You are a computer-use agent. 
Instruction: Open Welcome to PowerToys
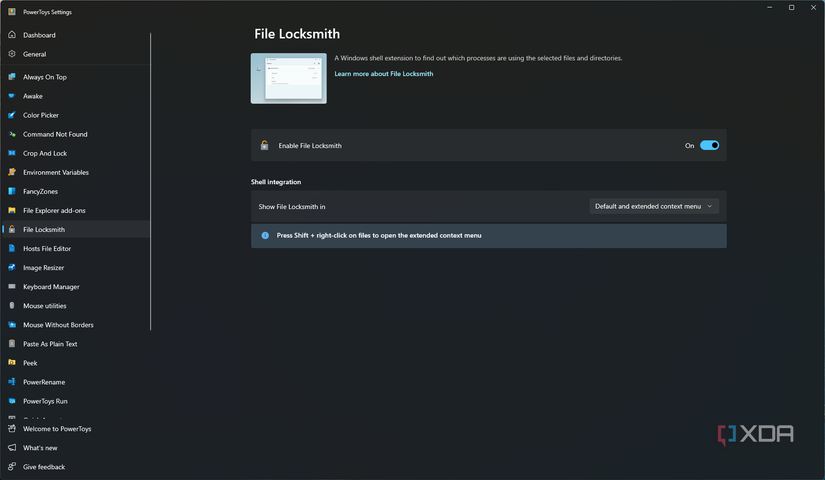pos(76,428)
